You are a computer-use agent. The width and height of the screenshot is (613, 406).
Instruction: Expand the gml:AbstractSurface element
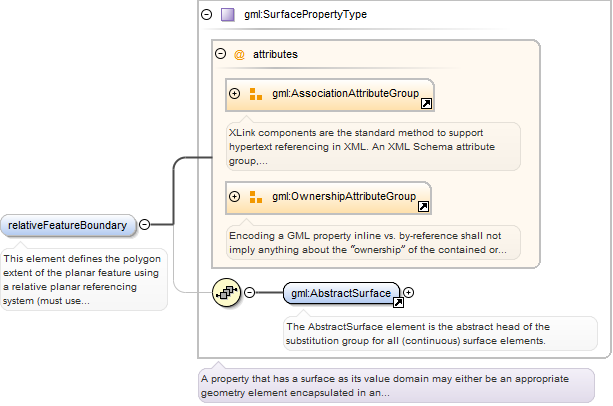pyautogui.click(x=408, y=293)
